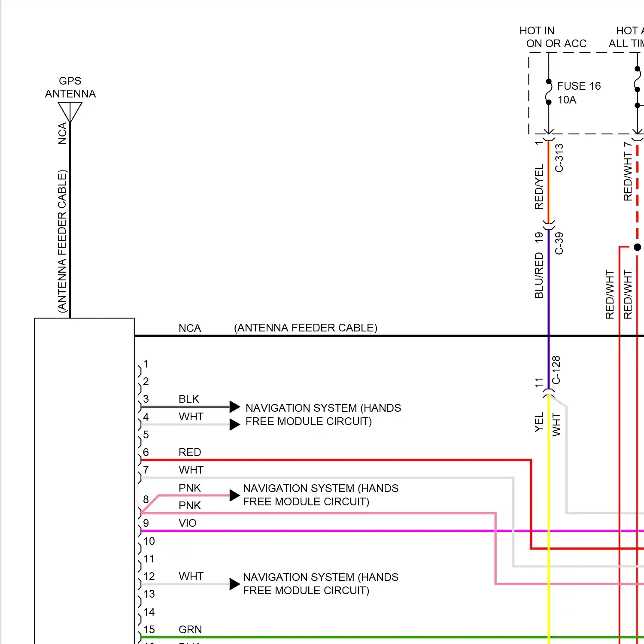Select connector pin number 8
This screenshot has height=644, width=644.
[146, 500]
